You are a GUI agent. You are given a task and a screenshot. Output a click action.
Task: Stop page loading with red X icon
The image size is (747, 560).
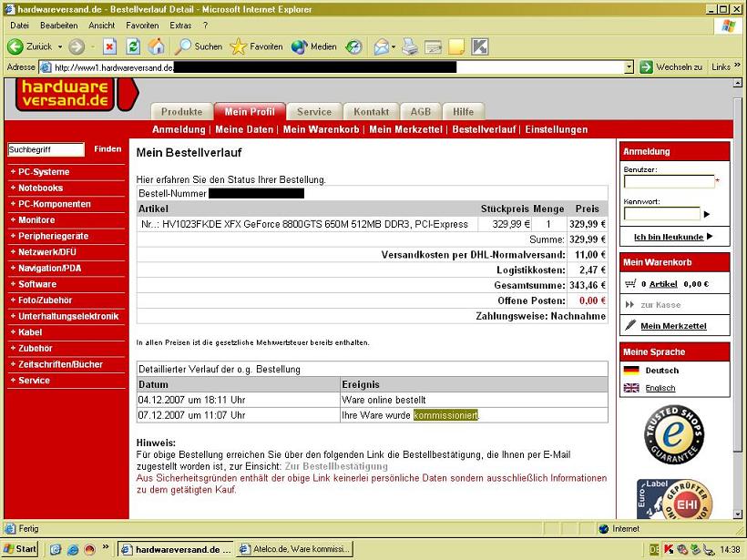point(109,46)
